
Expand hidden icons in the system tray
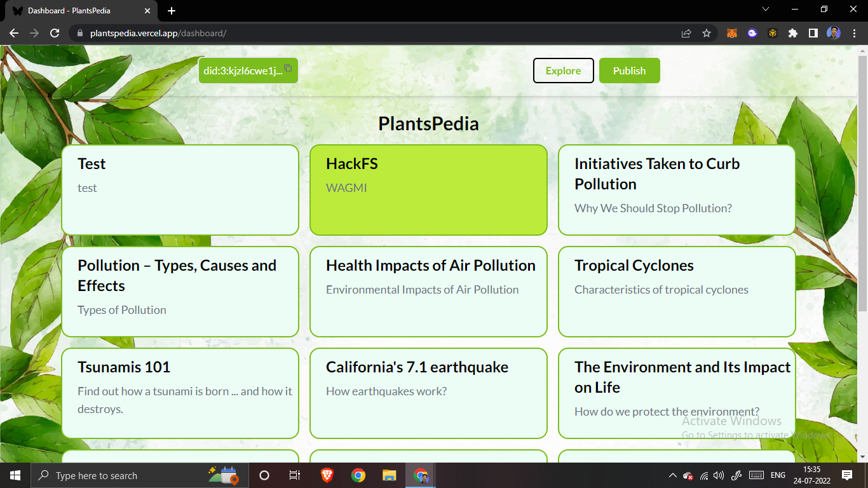(672, 475)
